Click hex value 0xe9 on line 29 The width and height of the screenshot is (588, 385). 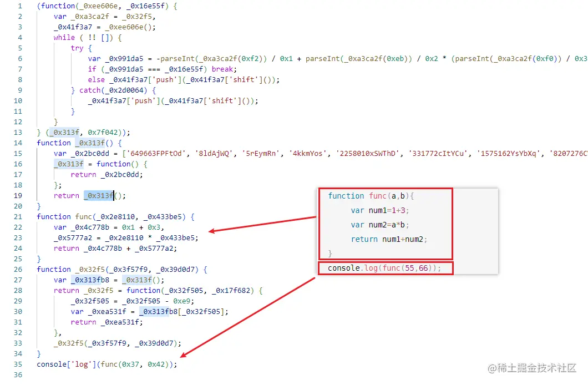181,301
